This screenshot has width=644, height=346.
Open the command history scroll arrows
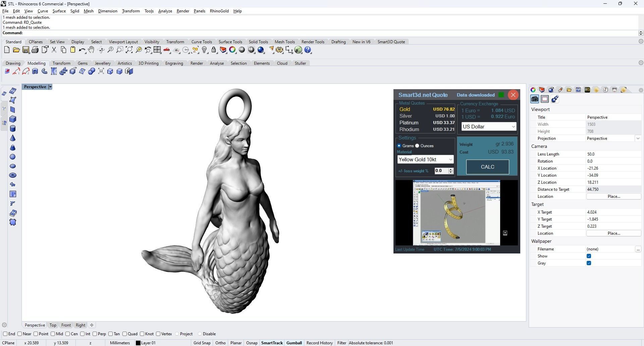tap(641, 33)
